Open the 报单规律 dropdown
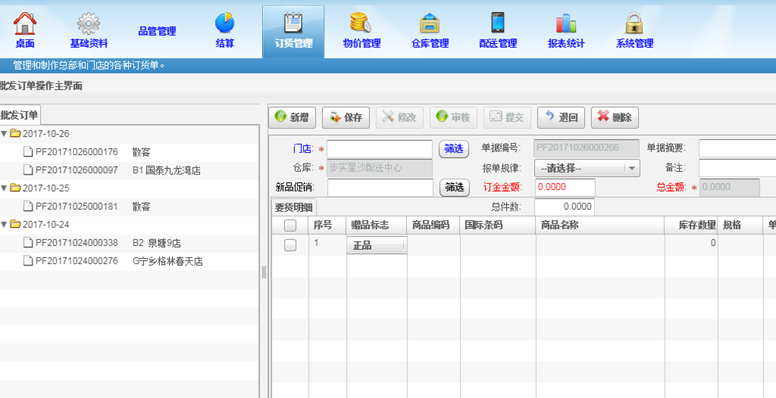 click(x=587, y=168)
